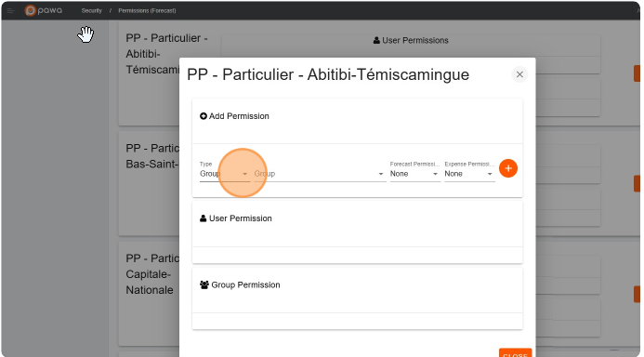Open the Type dropdown set to Group
This screenshot has height=357, width=644.
[224, 174]
